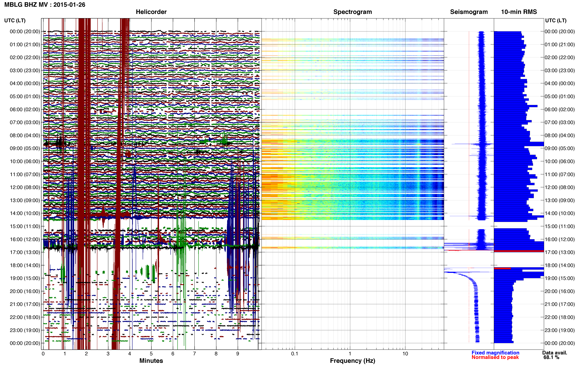Click the right '22:00 (18:00)' time label
The image size is (588, 368).
coord(560,317)
